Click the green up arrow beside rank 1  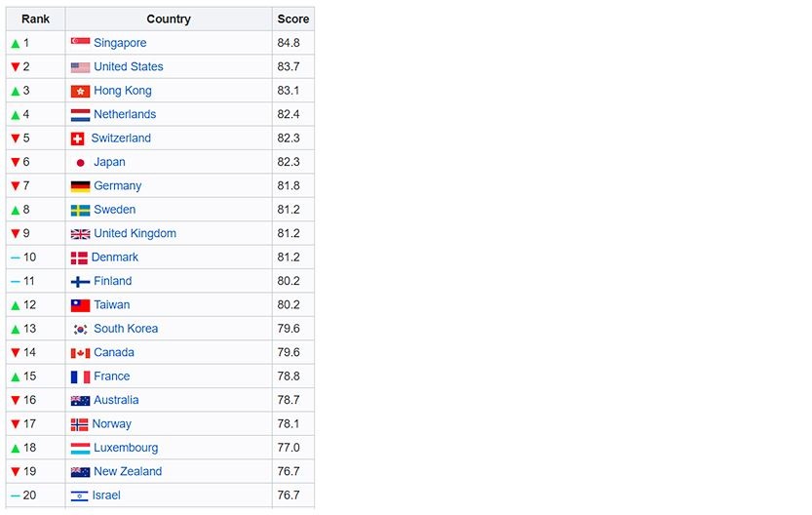(15, 44)
